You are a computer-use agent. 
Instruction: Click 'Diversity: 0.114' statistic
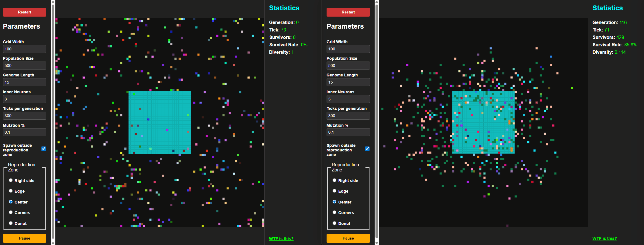tap(609, 52)
